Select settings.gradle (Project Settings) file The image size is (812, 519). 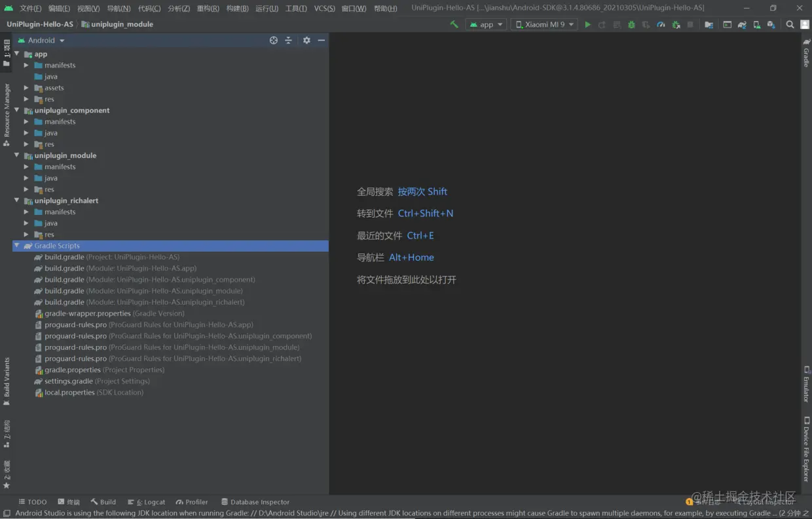[x=92, y=381]
